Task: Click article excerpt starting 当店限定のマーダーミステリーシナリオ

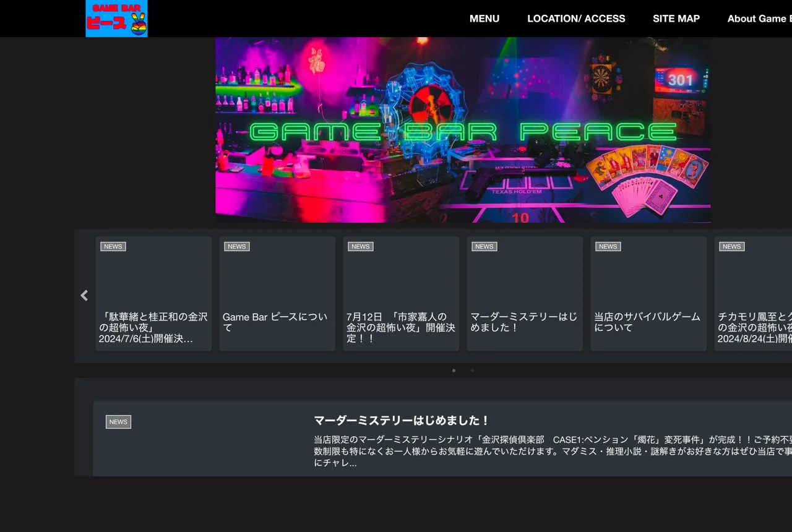Action: 553,451
